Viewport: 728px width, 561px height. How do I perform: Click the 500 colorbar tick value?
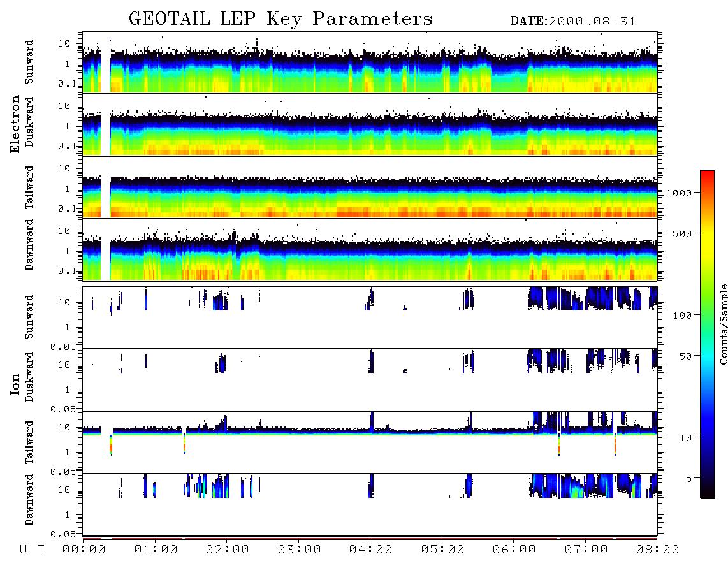682,233
